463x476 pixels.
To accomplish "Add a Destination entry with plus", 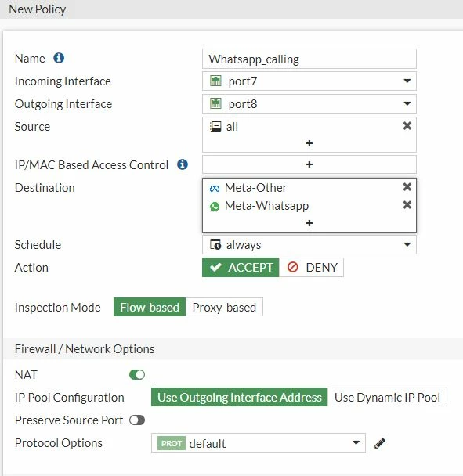I will [309, 223].
